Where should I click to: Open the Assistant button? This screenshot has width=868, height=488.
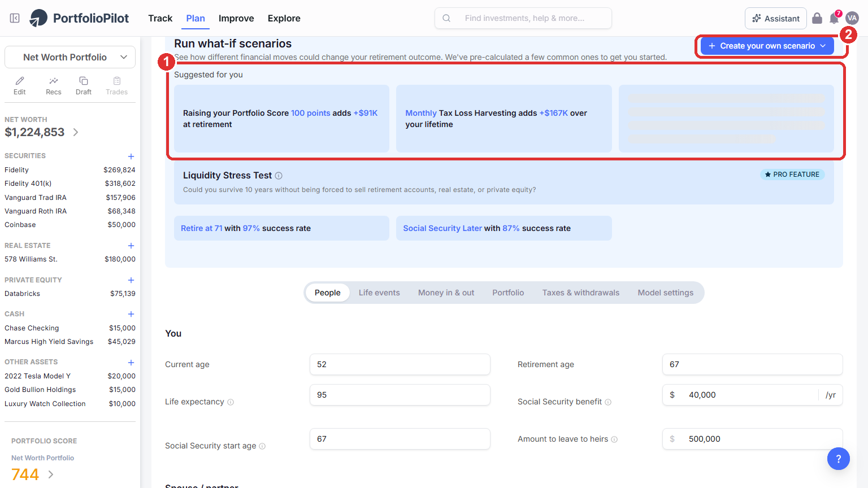tap(776, 18)
